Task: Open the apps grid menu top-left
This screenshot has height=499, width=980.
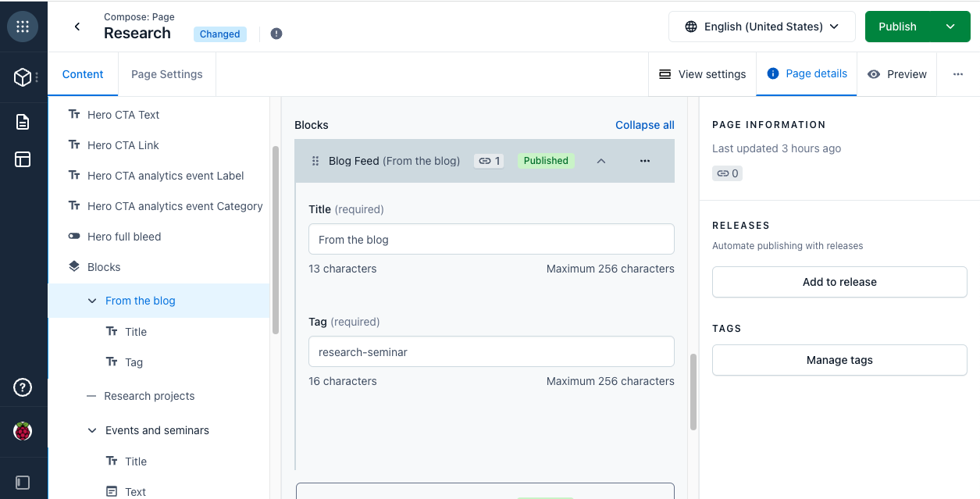Action: [x=23, y=26]
